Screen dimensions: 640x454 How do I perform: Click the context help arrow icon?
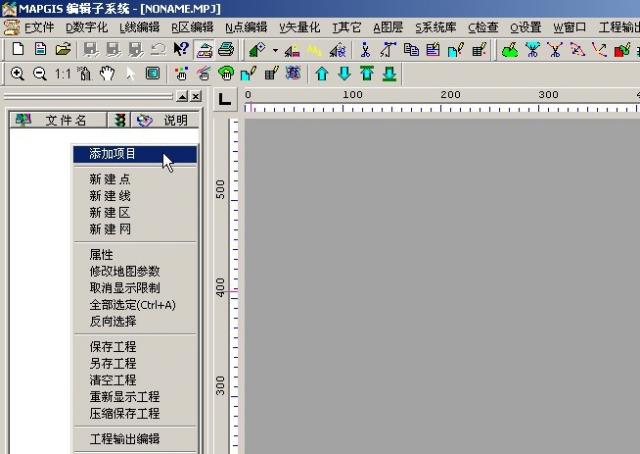pos(181,49)
